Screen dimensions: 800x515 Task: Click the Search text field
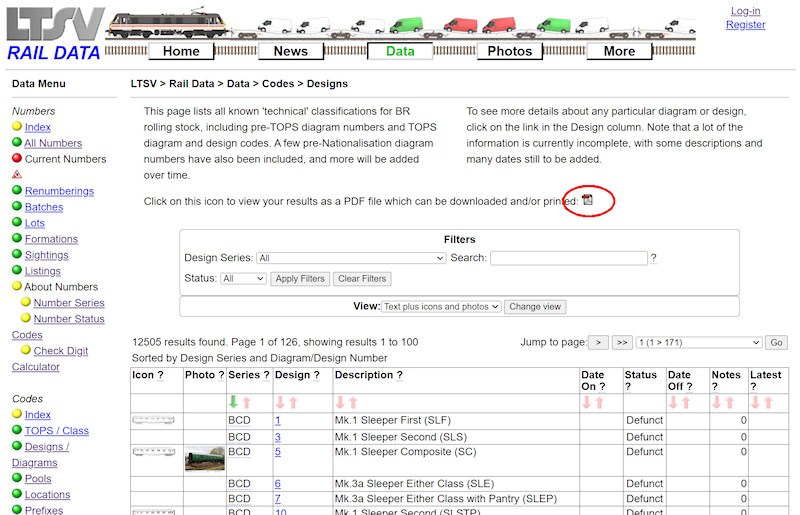pyautogui.click(x=568, y=258)
